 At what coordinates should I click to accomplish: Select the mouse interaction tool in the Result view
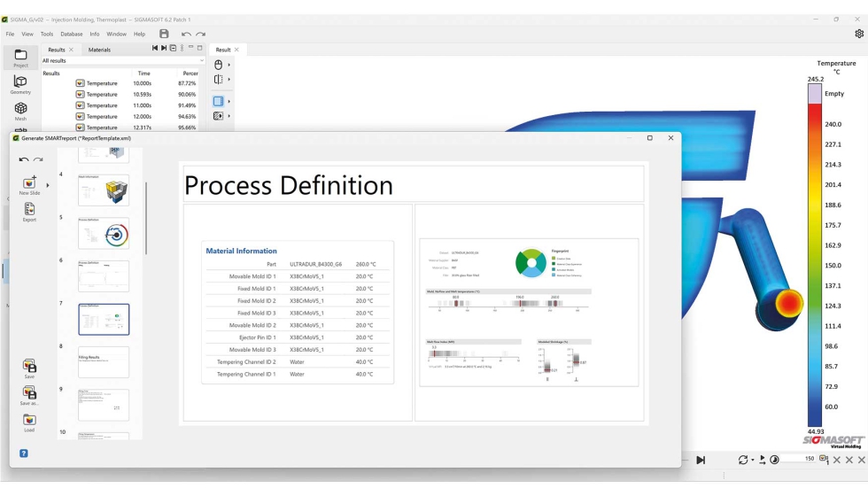pos(218,65)
